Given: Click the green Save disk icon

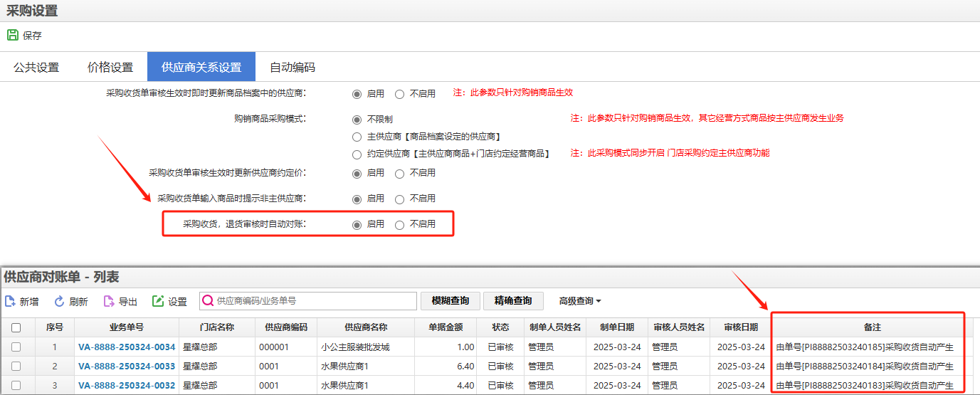Looking at the screenshot, I should pos(13,35).
